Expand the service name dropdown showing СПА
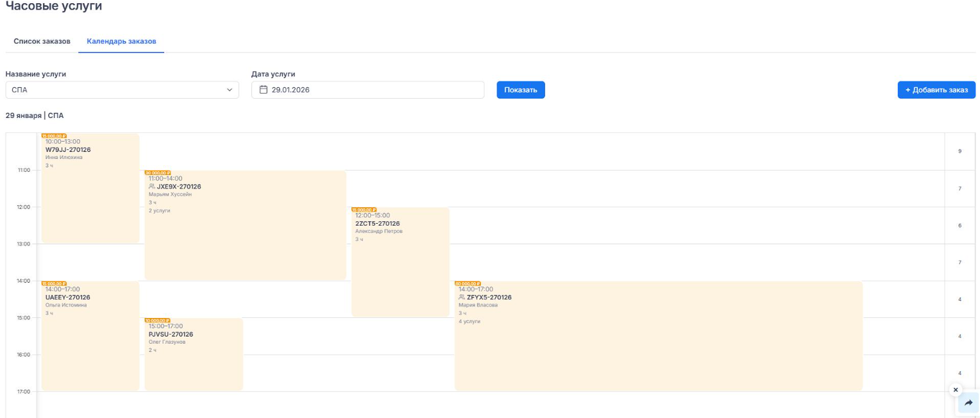The width and height of the screenshot is (980, 418). coord(122,90)
